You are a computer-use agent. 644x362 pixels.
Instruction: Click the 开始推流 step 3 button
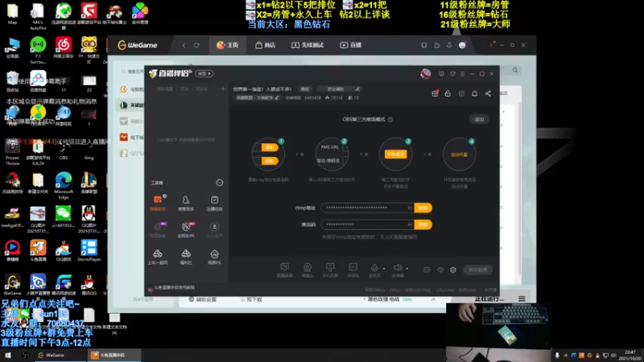395,154
